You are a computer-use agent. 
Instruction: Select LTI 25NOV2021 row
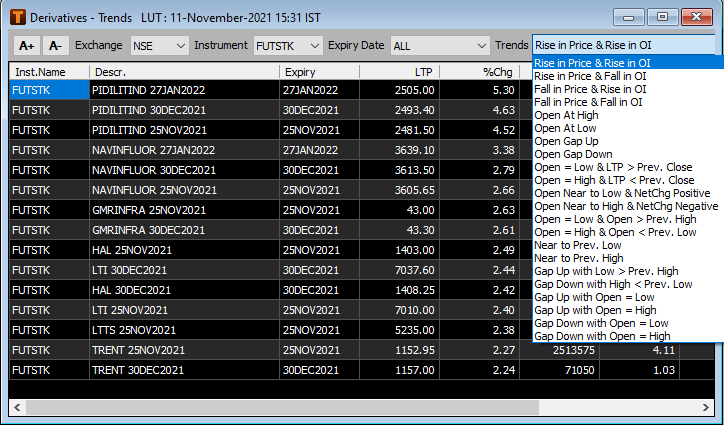(x=271, y=310)
